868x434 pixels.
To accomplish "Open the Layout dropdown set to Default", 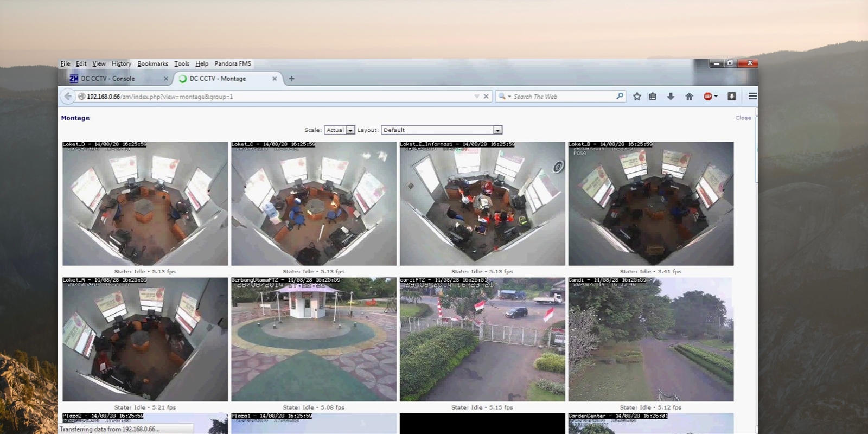I will (442, 130).
